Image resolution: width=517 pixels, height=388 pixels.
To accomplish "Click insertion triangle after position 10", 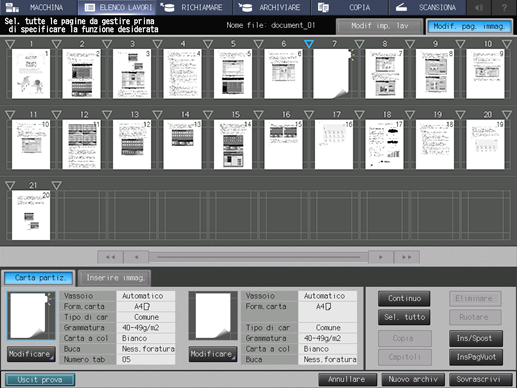I will point(507,44).
